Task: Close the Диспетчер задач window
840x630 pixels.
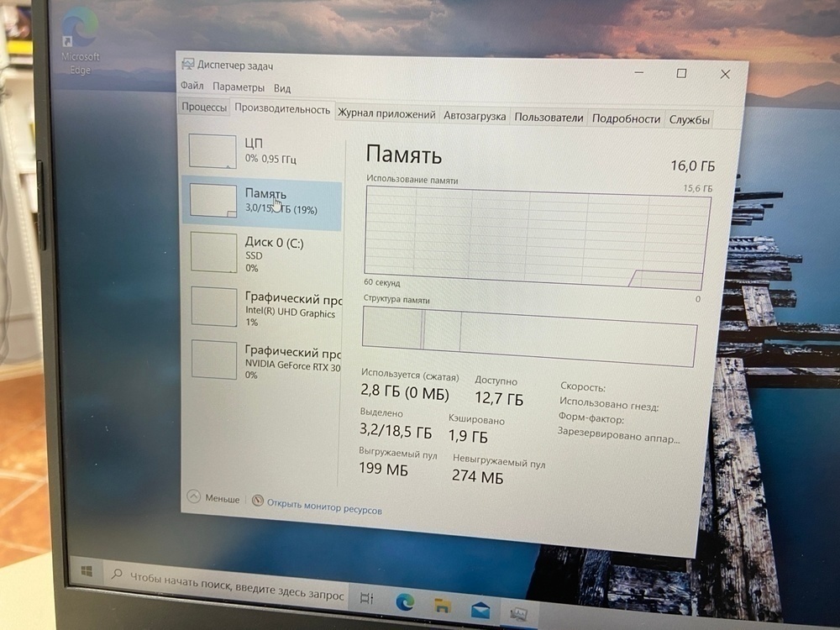Action: click(726, 75)
